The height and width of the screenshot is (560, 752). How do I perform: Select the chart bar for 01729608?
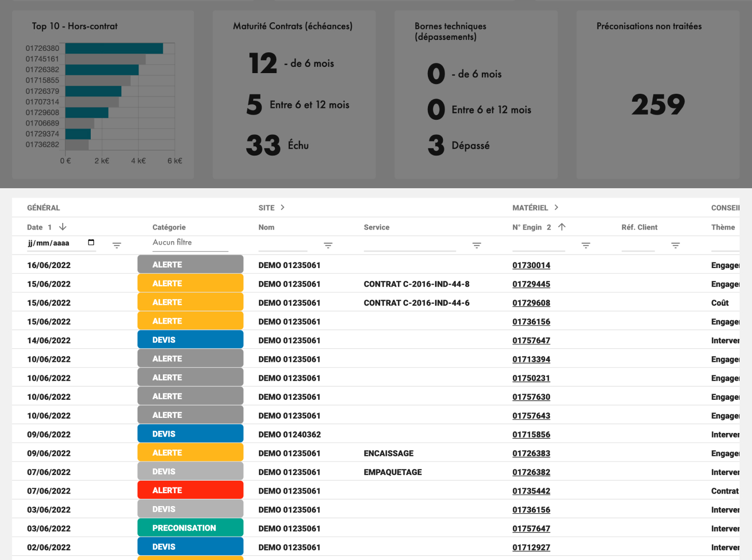pyautogui.click(x=87, y=113)
